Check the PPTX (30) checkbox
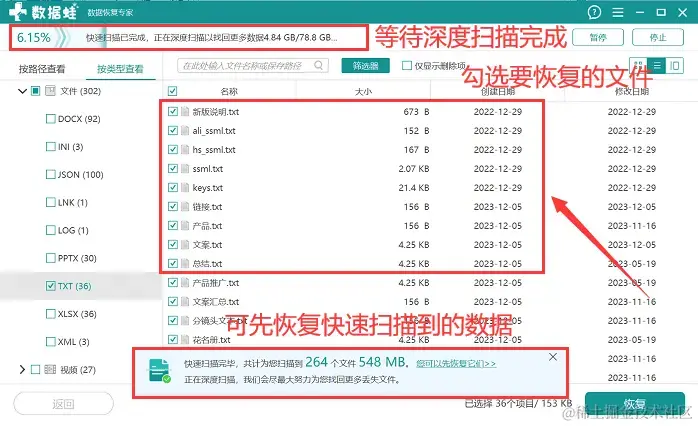 51,258
